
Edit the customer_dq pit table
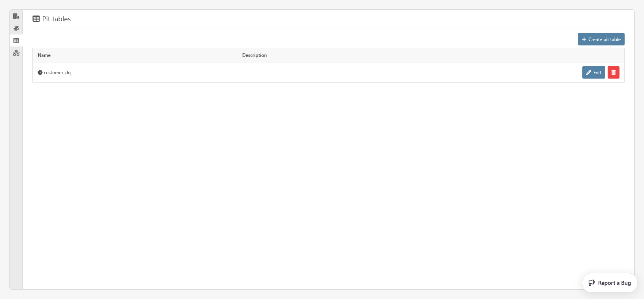tap(593, 72)
